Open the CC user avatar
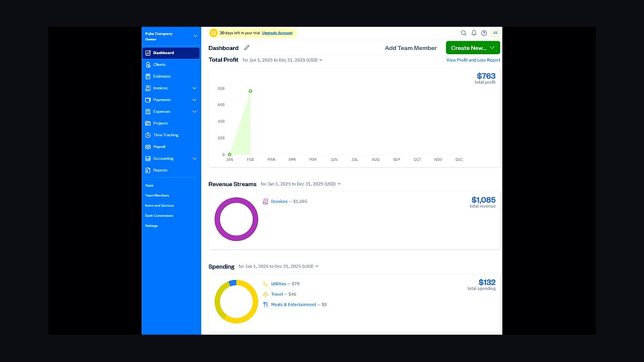This screenshot has width=644, height=362. tap(495, 33)
